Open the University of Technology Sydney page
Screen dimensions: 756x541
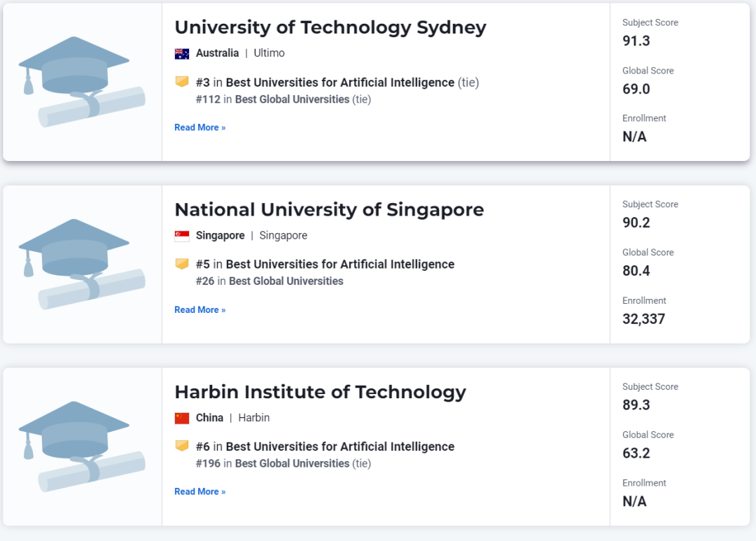click(330, 28)
